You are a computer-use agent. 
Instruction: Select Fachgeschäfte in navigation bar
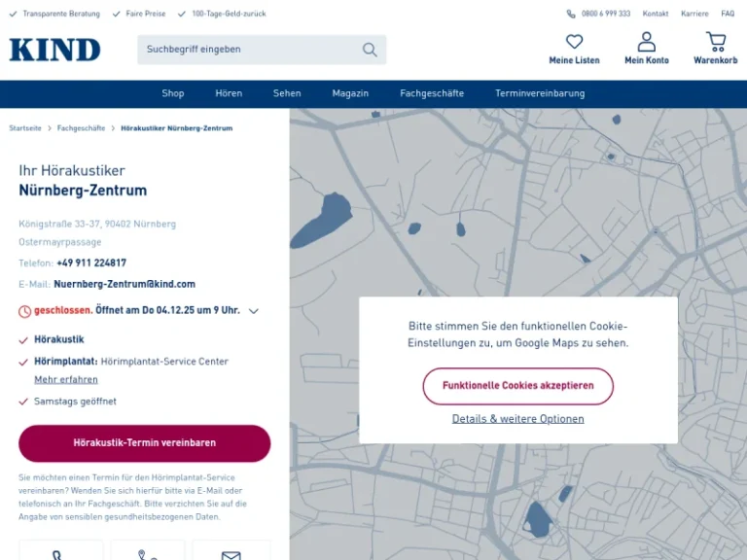click(x=432, y=93)
